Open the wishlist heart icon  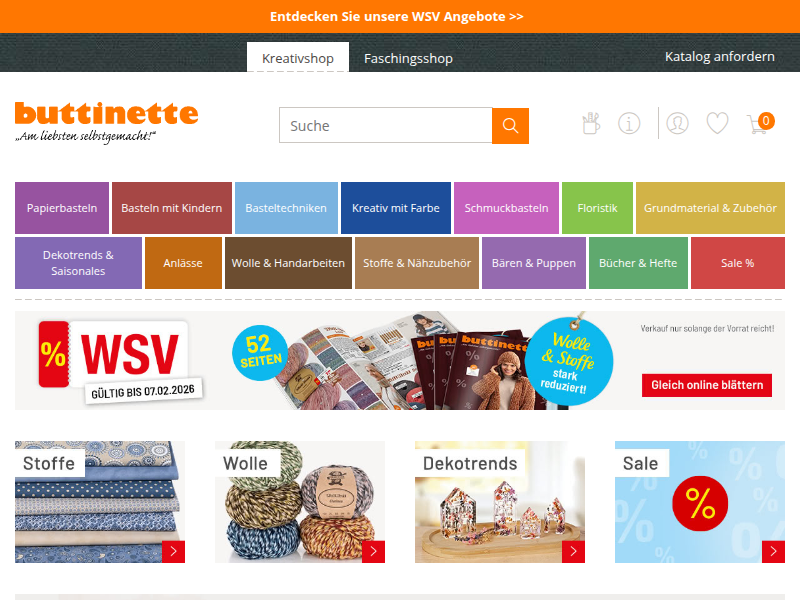click(x=717, y=123)
